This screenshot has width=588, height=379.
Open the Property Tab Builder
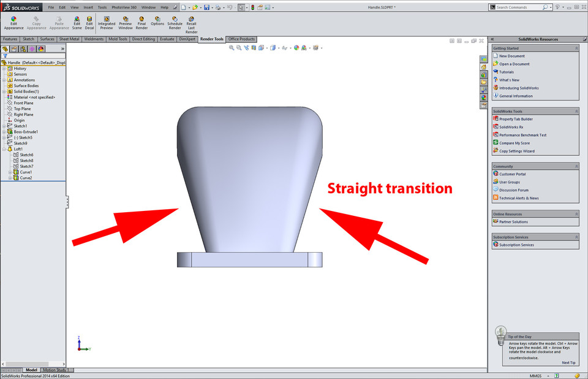click(x=514, y=118)
